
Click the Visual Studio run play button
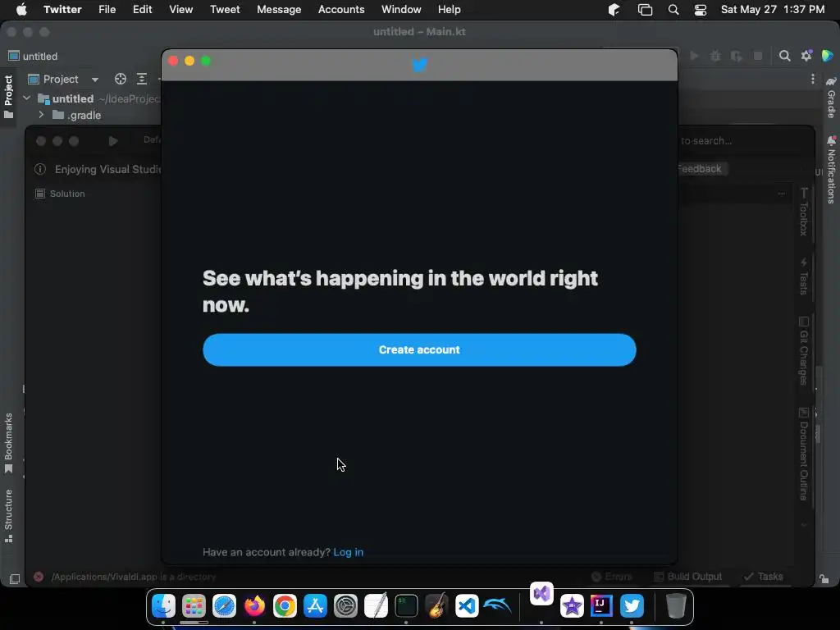pos(112,141)
